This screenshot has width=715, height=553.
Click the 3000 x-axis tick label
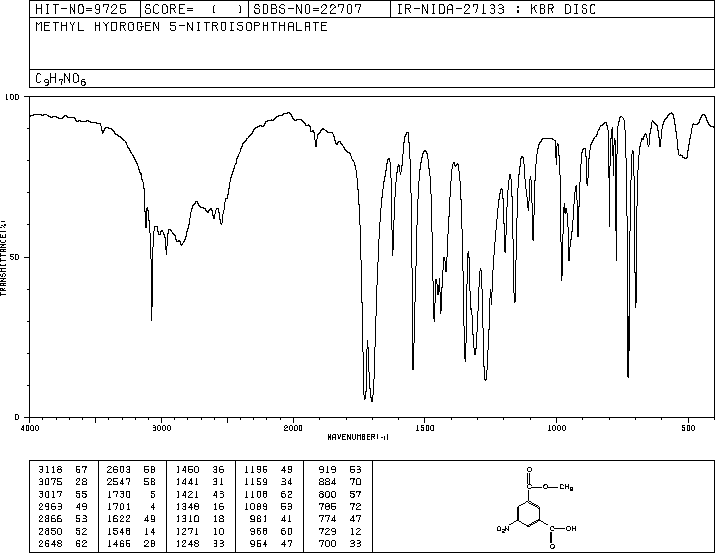(x=161, y=428)
